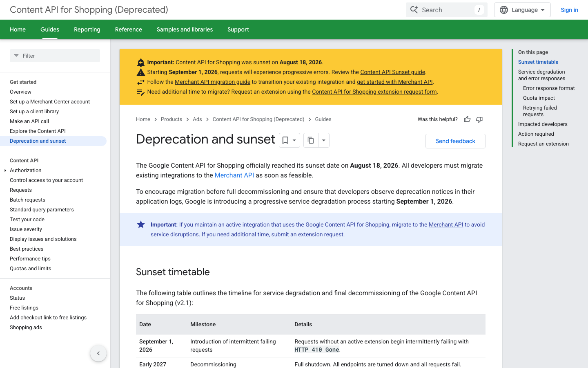Switch to the Reporting tab
The height and width of the screenshot is (368, 588).
pos(87,29)
